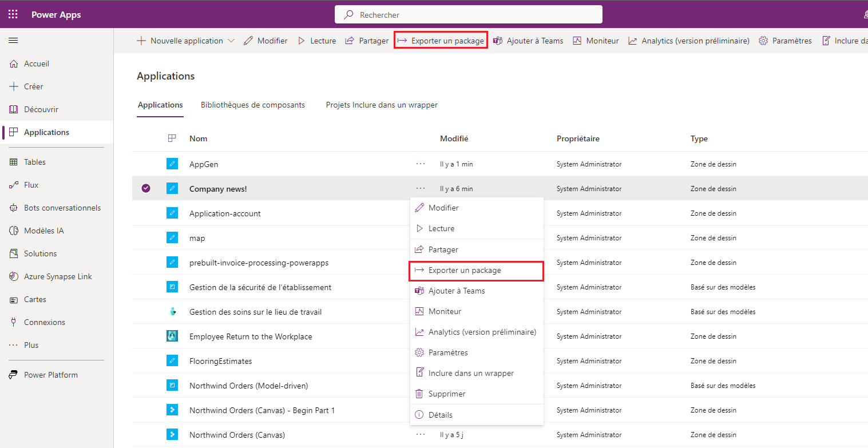Sort by the Modifié column header

(x=454, y=138)
